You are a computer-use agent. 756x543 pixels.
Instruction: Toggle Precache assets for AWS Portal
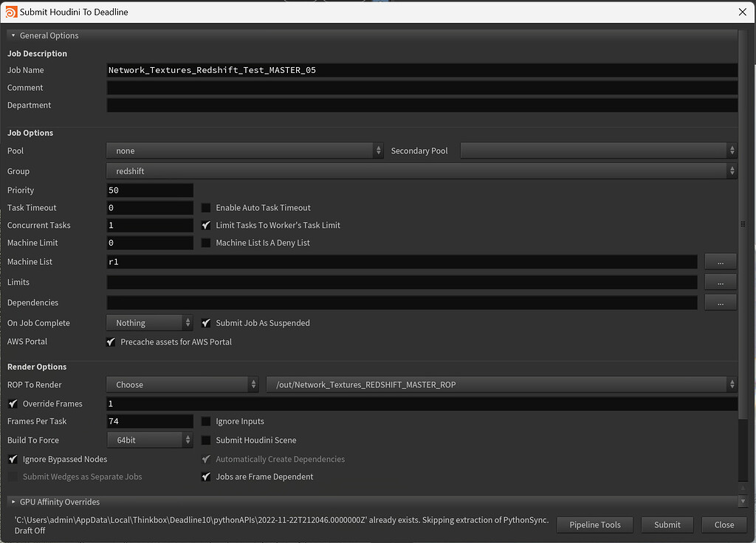pos(111,342)
